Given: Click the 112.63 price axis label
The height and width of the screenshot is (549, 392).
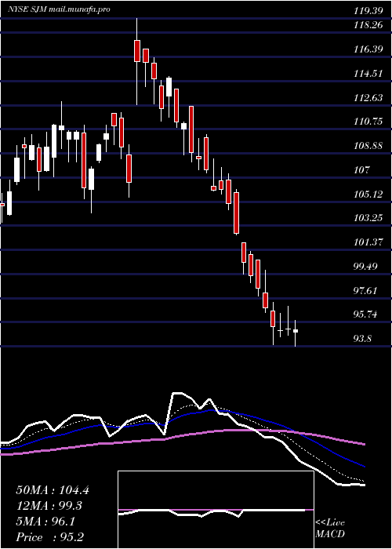Looking at the screenshot, I should (368, 98).
